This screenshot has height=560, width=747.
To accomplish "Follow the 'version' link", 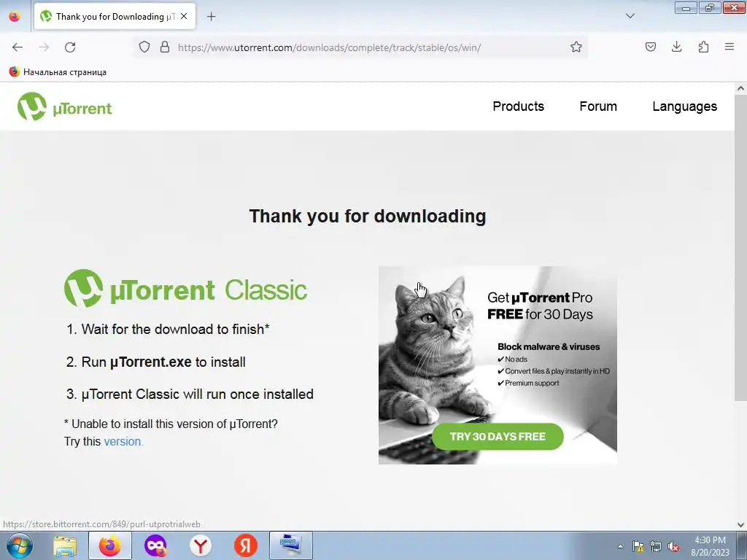I will point(123,441).
